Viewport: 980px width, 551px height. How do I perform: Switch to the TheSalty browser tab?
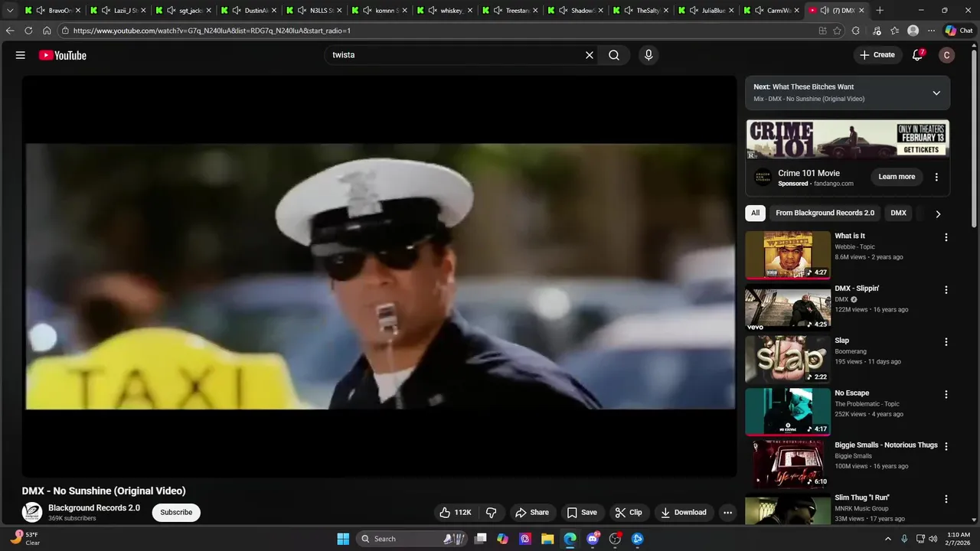641,11
